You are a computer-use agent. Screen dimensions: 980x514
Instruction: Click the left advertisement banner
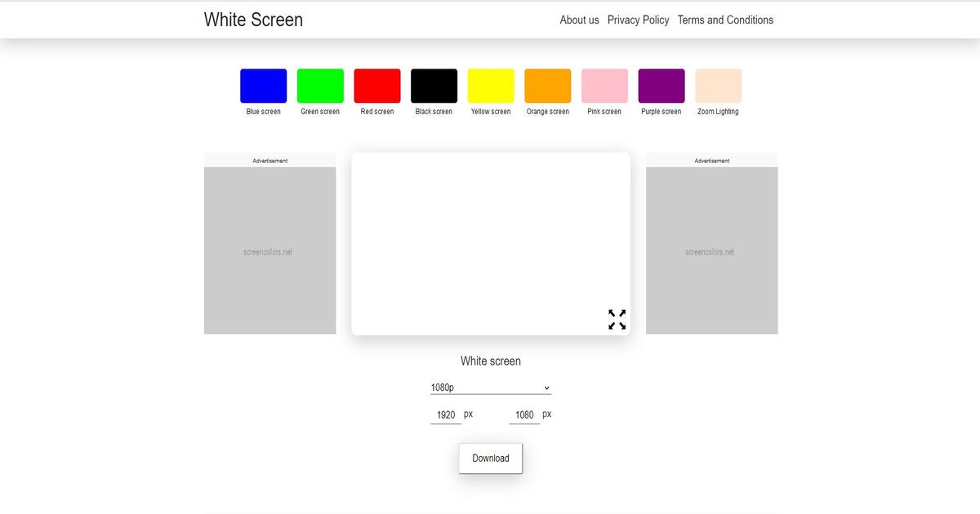coord(269,249)
